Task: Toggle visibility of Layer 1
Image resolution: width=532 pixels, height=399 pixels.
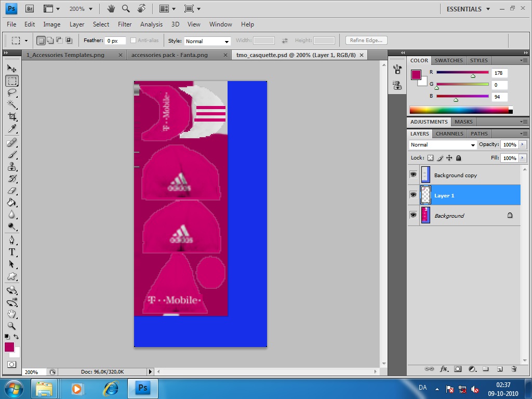Action: click(413, 195)
